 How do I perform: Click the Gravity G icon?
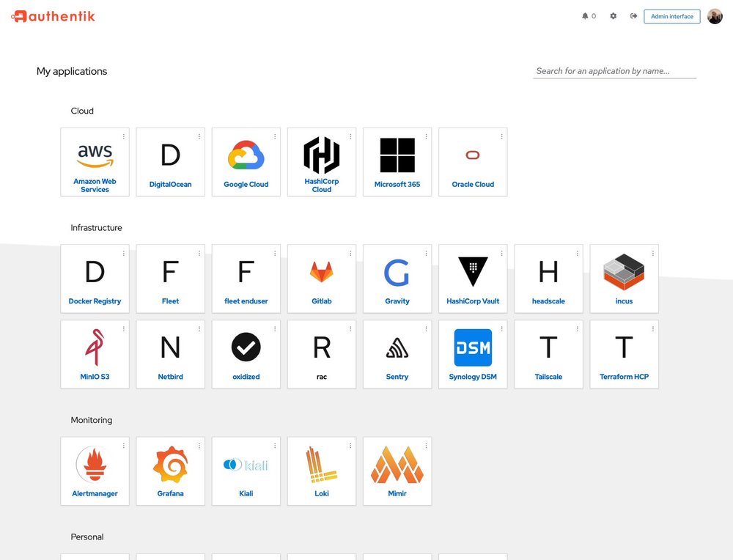[x=397, y=272]
